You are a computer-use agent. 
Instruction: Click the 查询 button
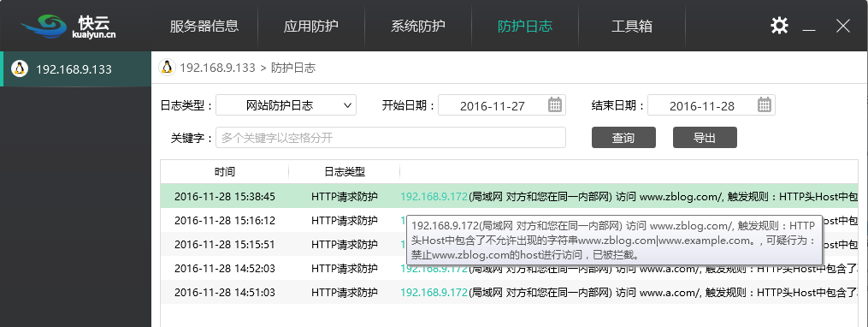(x=623, y=138)
